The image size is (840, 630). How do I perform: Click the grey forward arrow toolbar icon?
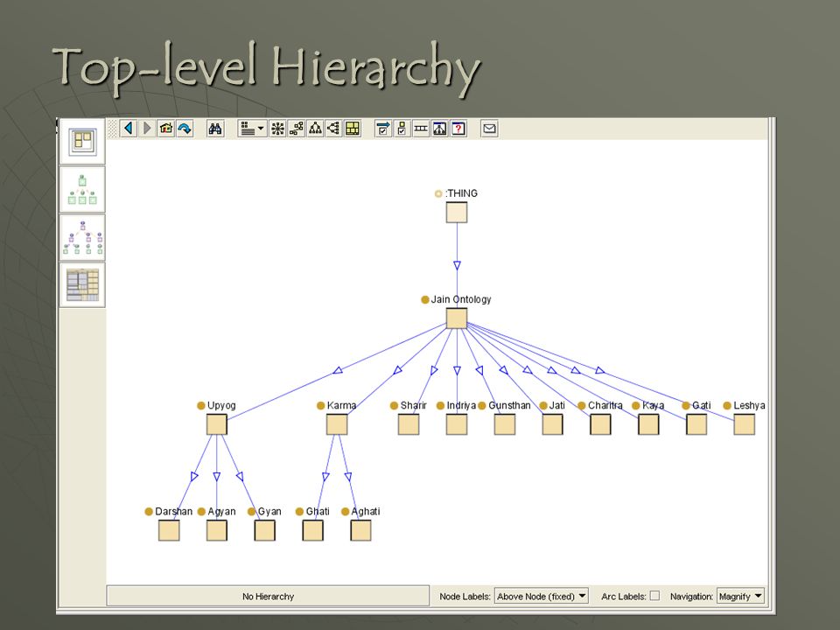(147, 129)
